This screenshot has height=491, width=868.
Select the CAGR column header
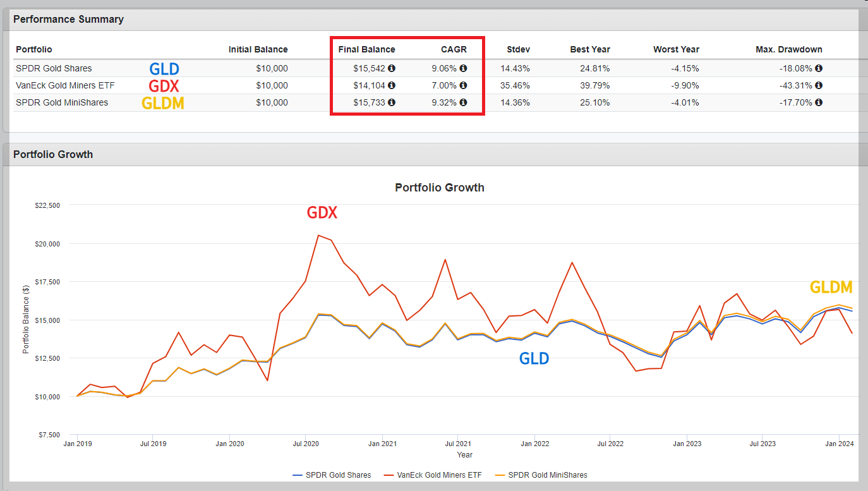click(454, 49)
